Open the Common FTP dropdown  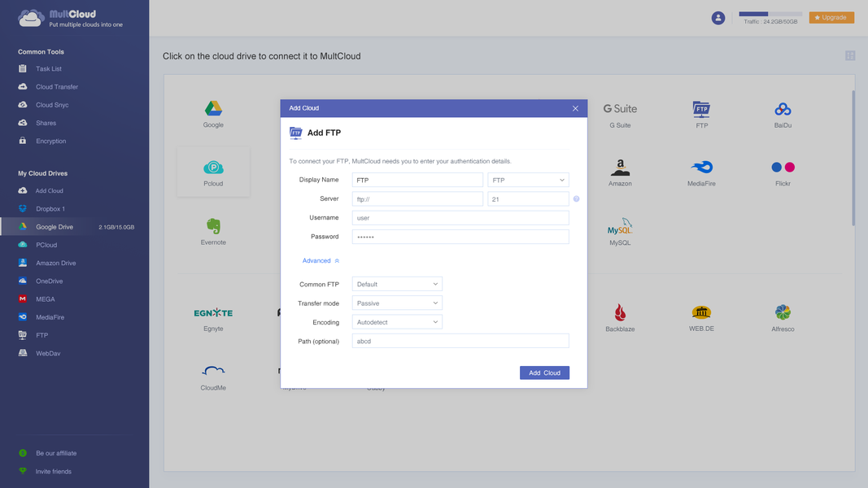click(397, 285)
